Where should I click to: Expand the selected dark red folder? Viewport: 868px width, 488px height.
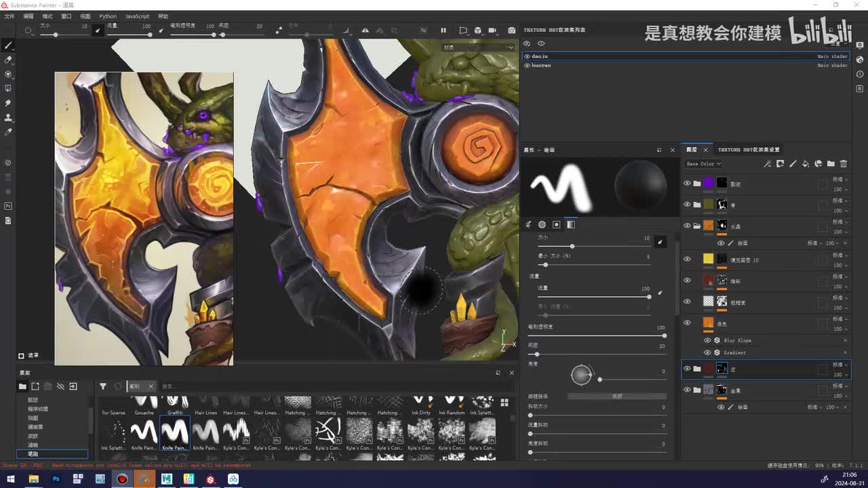pyautogui.click(x=696, y=369)
